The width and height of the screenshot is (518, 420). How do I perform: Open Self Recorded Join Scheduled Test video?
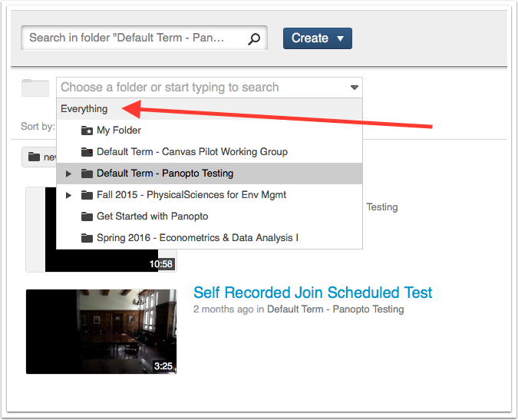pos(312,293)
